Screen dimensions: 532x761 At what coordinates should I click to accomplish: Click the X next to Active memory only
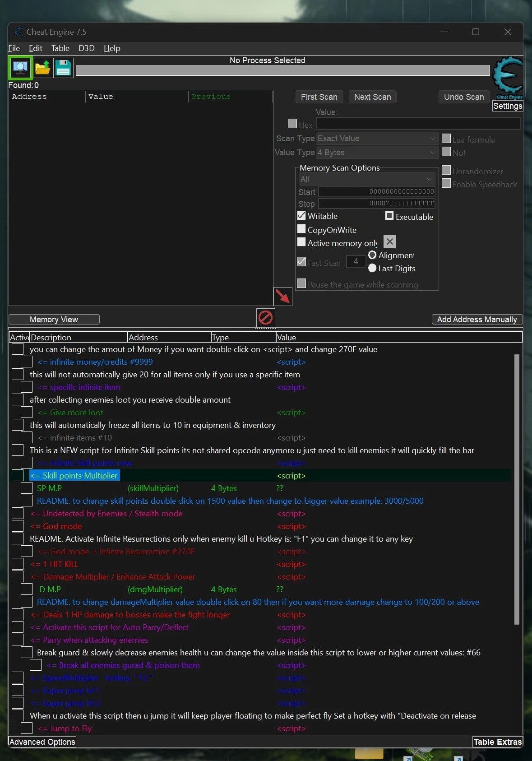click(x=390, y=241)
